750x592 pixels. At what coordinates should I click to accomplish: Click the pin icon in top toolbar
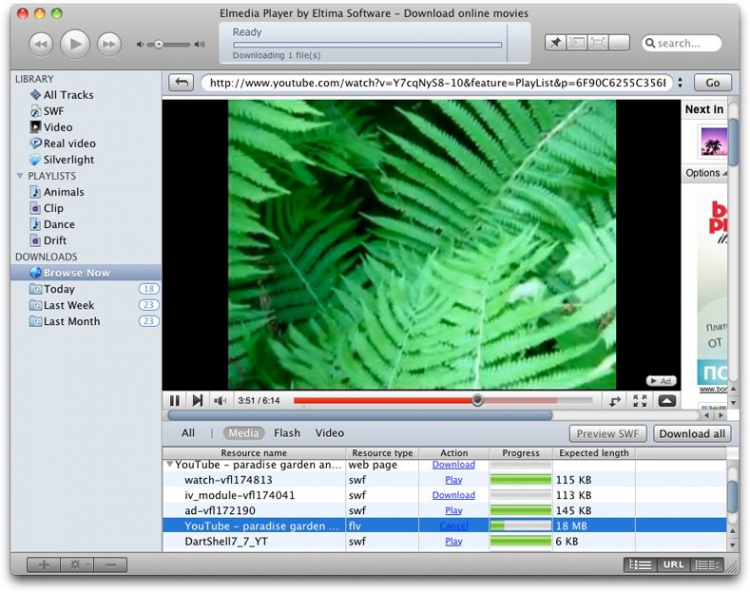[555, 42]
